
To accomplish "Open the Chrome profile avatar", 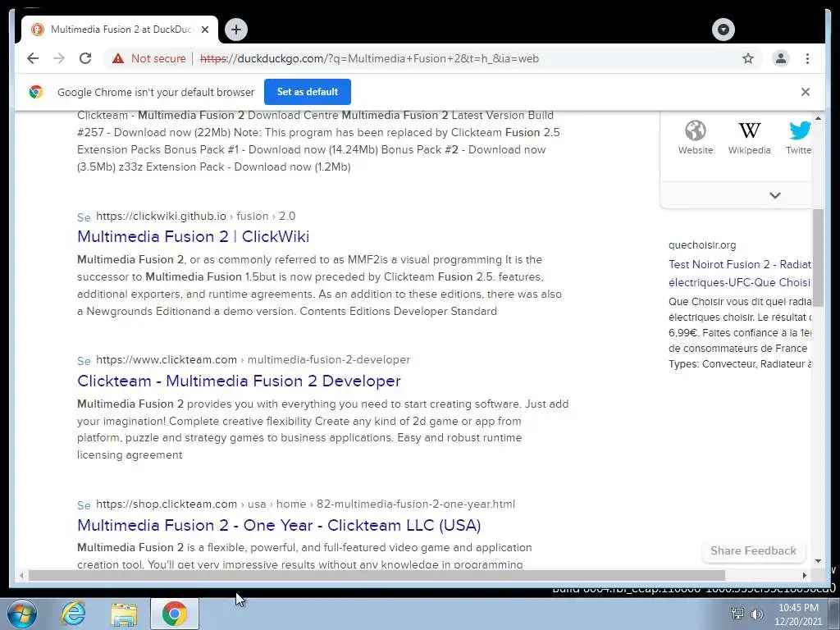I will pos(781,58).
